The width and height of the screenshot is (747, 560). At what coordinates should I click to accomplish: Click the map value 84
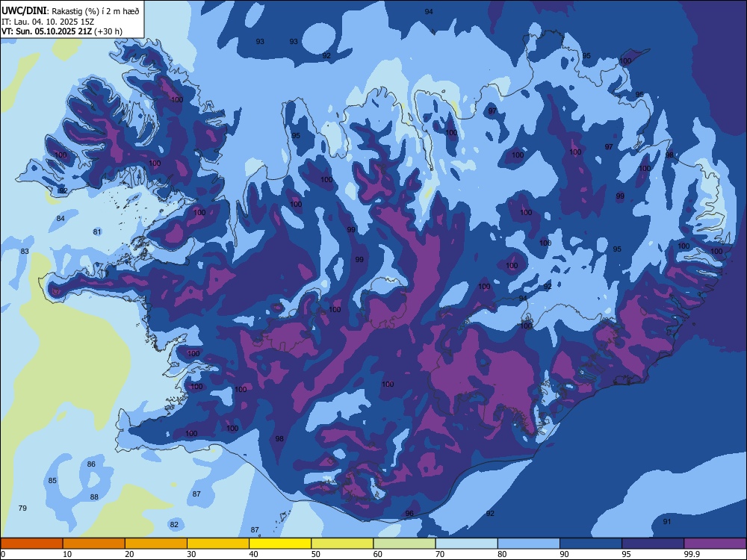coord(61,219)
